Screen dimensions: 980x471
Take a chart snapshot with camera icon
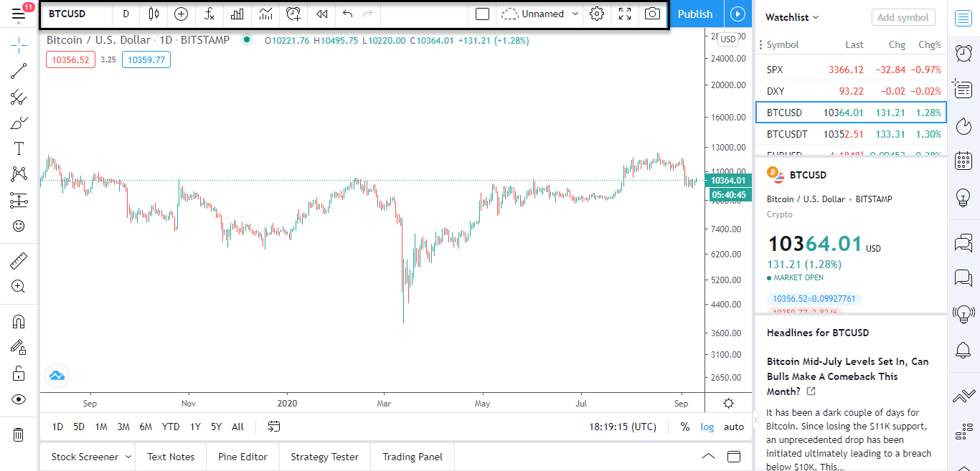652,14
